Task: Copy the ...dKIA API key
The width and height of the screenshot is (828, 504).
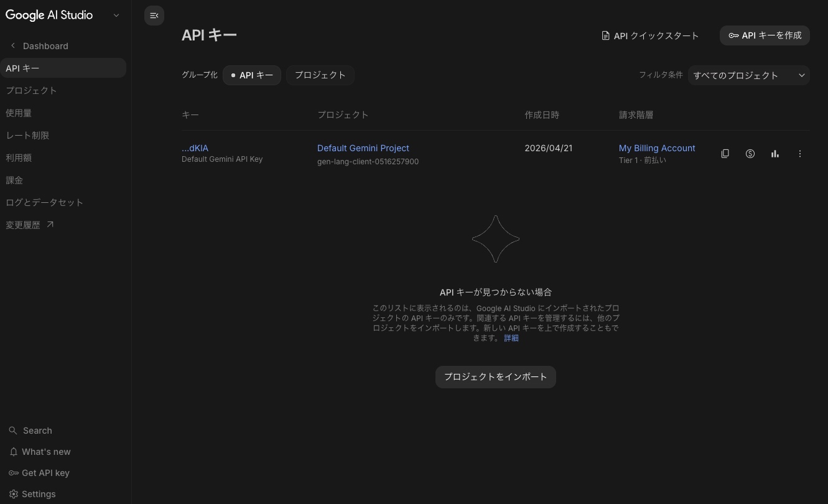Action: (x=725, y=154)
